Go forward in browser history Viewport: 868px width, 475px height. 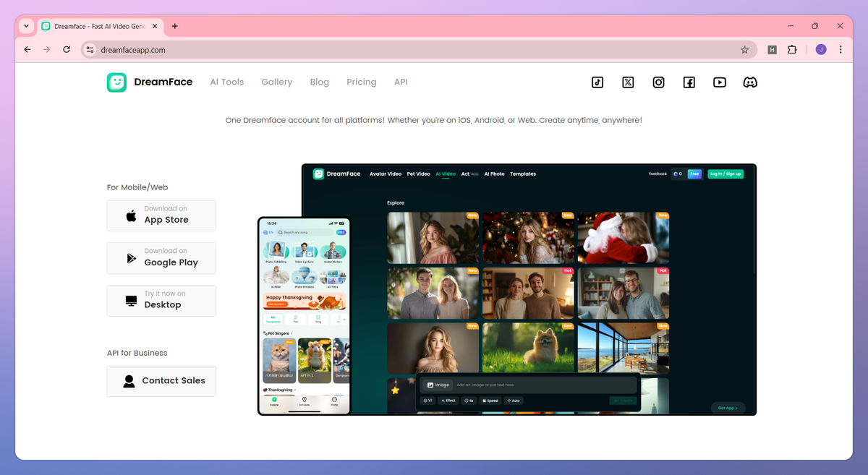point(47,50)
